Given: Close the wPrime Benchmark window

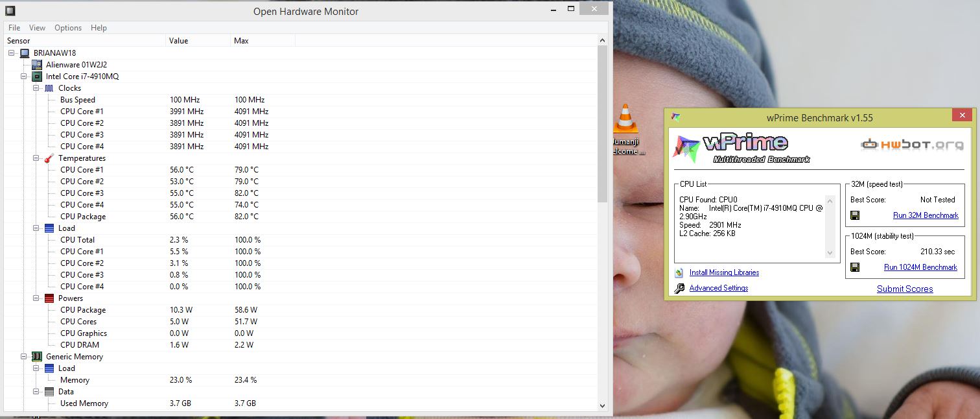Looking at the screenshot, I should (962, 115).
